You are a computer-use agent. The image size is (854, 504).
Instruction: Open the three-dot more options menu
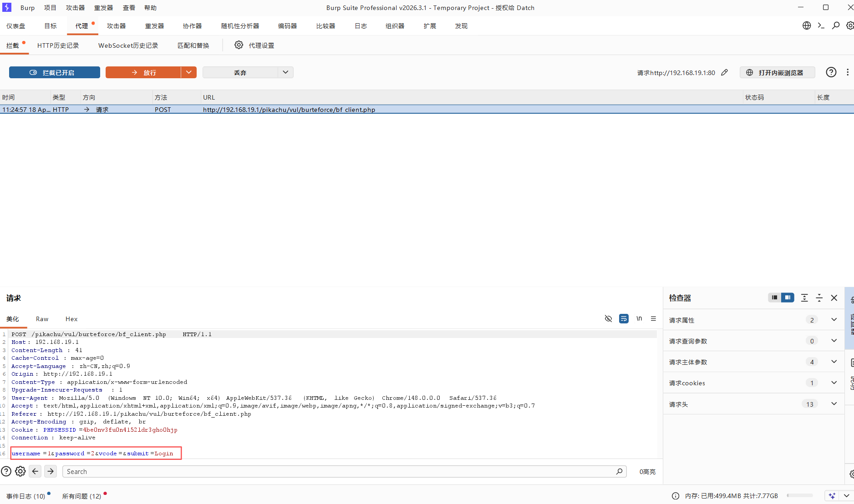(848, 72)
